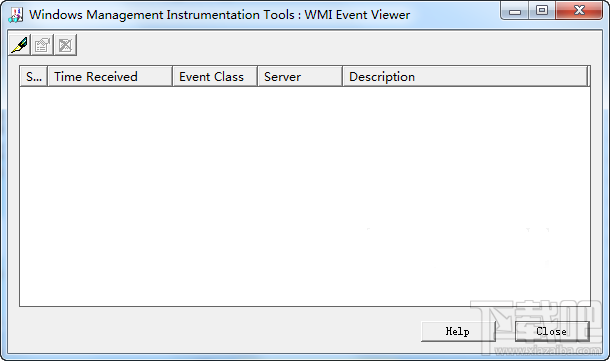This screenshot has width=610, height=361.
Task: Close window using title bar X
Action: pyautogui.click(x=579, y=11)
